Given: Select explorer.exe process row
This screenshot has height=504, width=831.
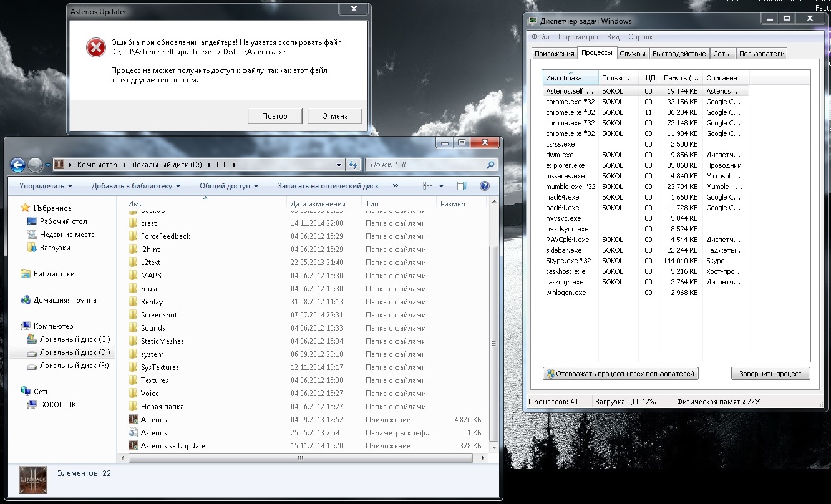Looking at the screenshot, I should point(646,165).
